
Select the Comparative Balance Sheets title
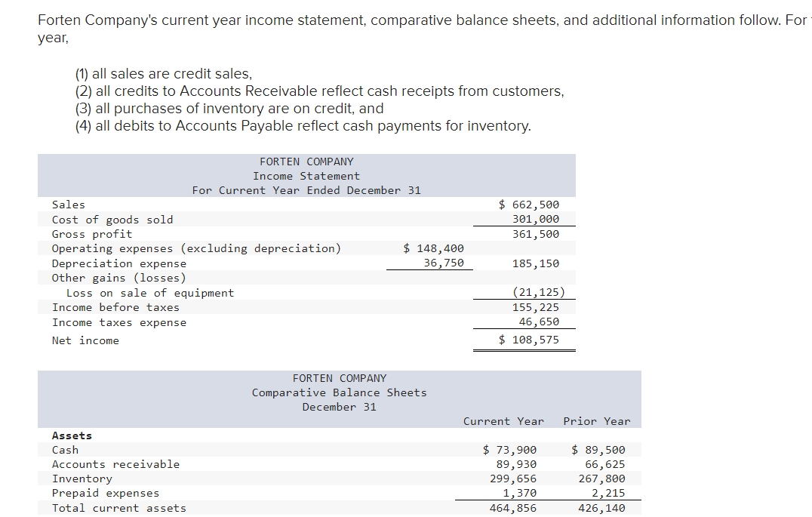click(x=339, y=392)
